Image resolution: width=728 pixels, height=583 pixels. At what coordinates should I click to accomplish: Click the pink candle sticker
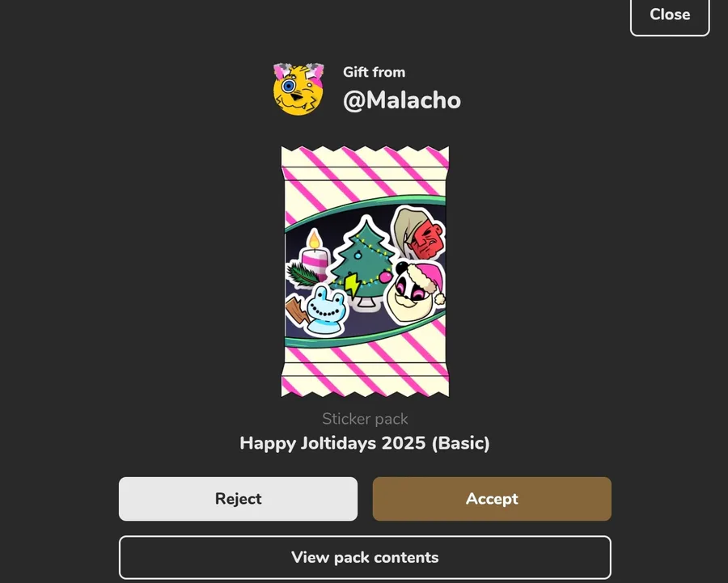pyautogui.click(x=315, y=255)
